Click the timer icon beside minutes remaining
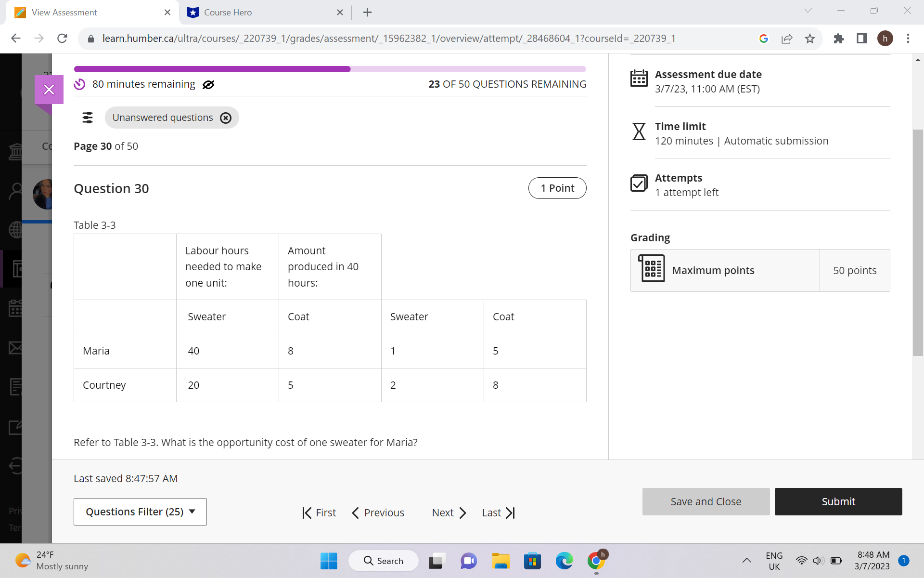The height and width of the screenshot is (578, 924). click(x=79, y=84)
